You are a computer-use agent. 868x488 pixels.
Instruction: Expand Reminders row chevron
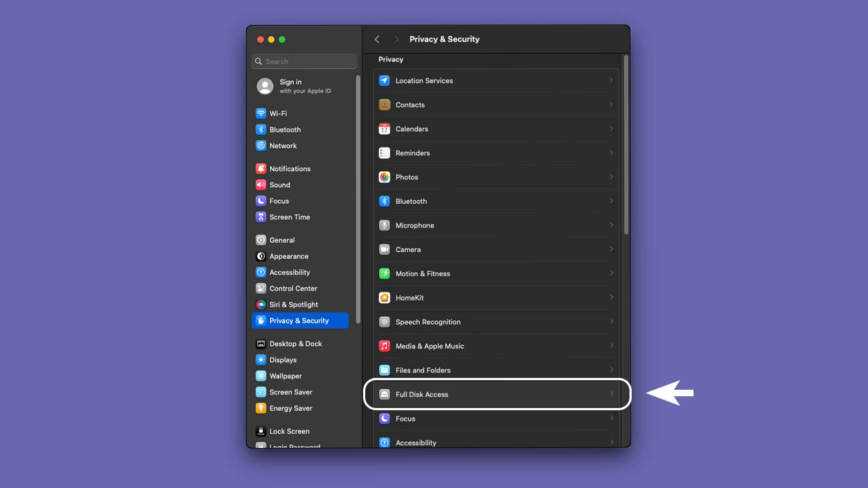pyautogui.click(x=611, y=152)
